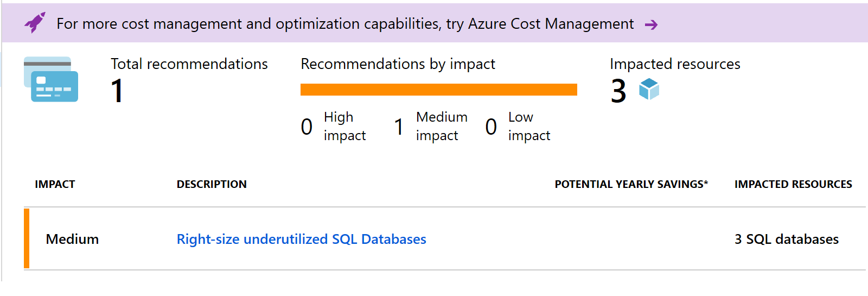
Task: Click the blue cube impacted resources icon
Action: click(x=649, y=89)
